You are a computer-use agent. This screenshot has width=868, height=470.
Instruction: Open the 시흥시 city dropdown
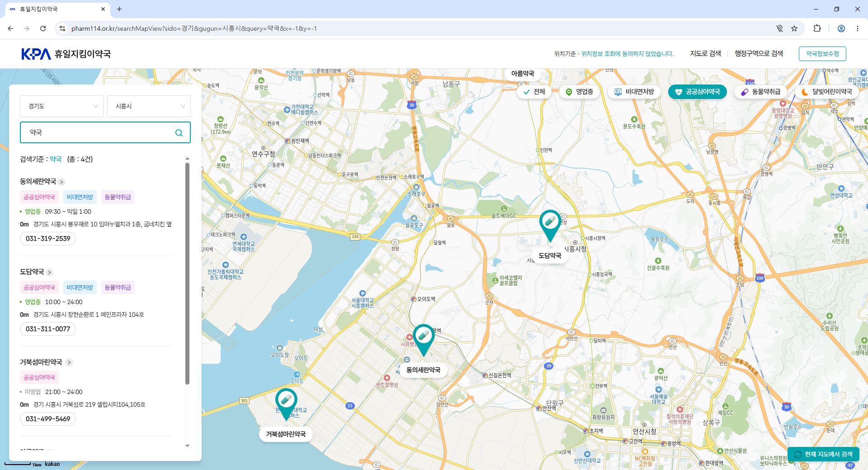click(x=149, y=106)
